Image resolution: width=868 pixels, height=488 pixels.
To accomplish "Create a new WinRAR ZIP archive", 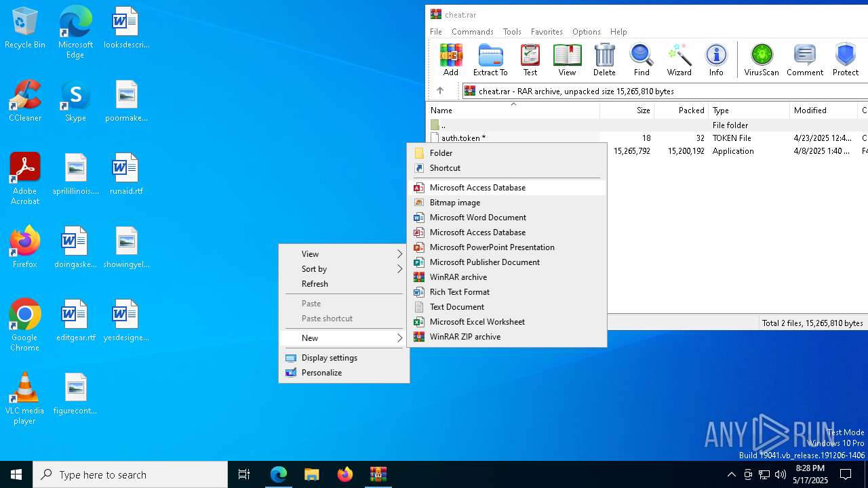I will tap(507, 337).
